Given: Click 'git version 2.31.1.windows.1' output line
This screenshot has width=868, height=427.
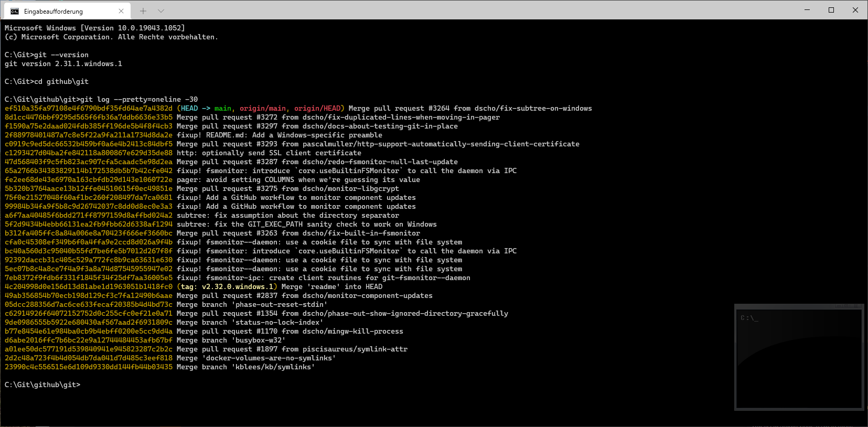Looking at the screenshot, I should pyautogui.click(x=63, y=64).
